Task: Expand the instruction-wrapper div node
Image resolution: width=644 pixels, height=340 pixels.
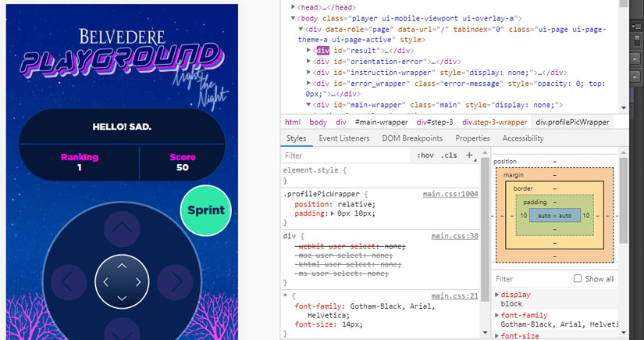Action: pos(309,73)
